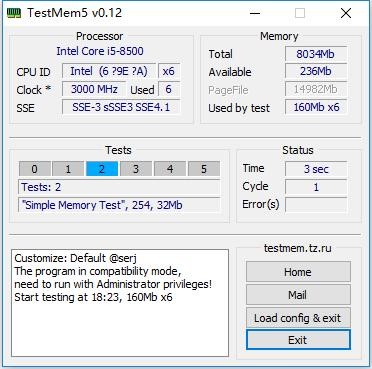
Task: Click Load config & exit button
Action: tap(298, 318)
